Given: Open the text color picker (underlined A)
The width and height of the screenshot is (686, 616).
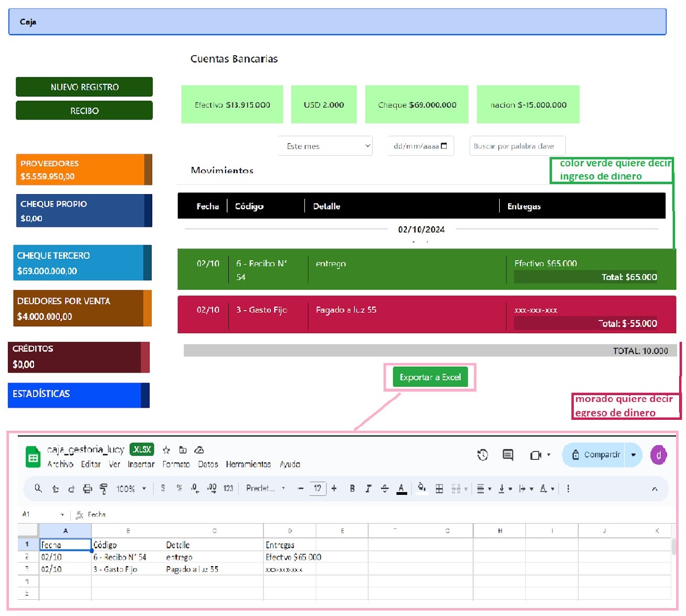Looking at the screenshot, I should pos(402,489).
